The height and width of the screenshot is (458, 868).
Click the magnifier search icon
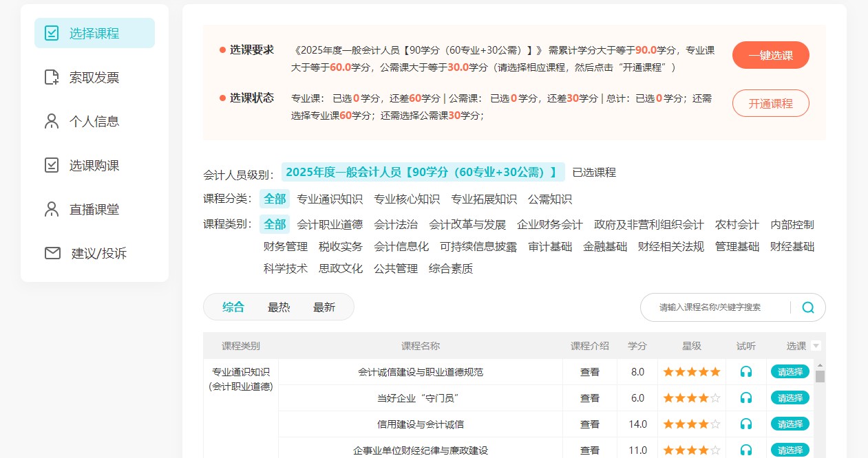[x=808, y=307]
